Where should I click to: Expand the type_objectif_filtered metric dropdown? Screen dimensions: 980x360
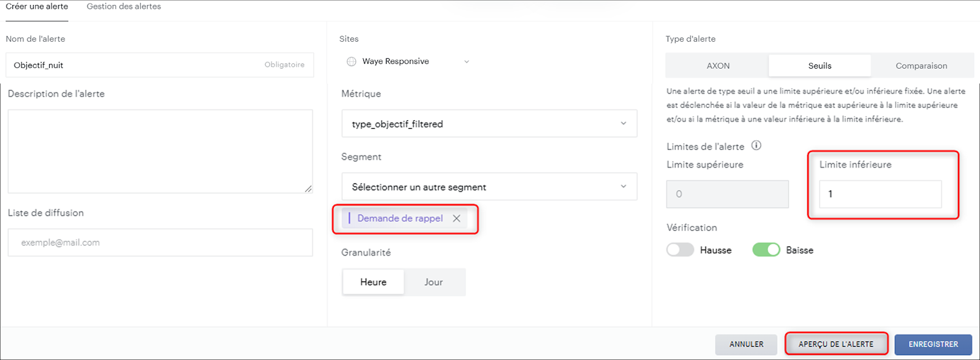[x=489, y=123]
